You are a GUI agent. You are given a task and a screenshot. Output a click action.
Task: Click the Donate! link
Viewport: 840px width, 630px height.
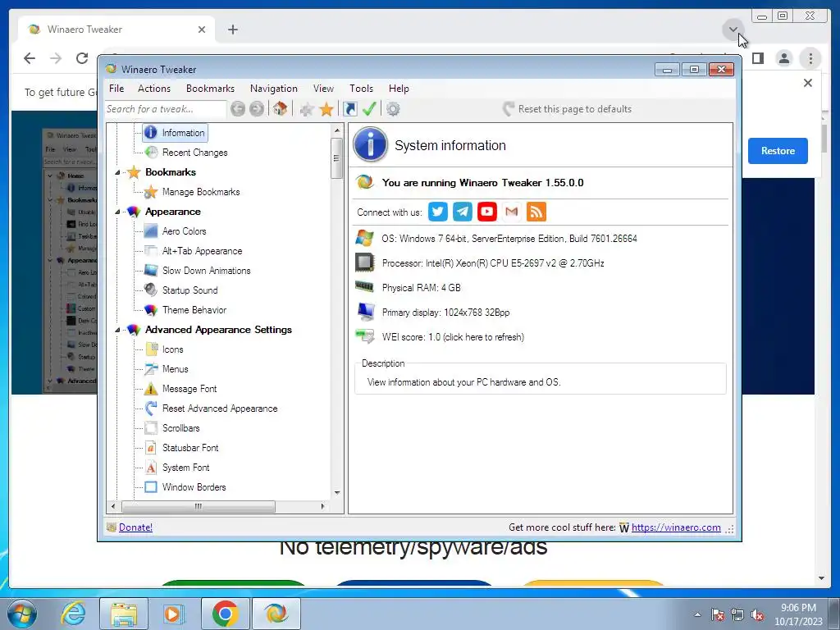pos(135,527)
